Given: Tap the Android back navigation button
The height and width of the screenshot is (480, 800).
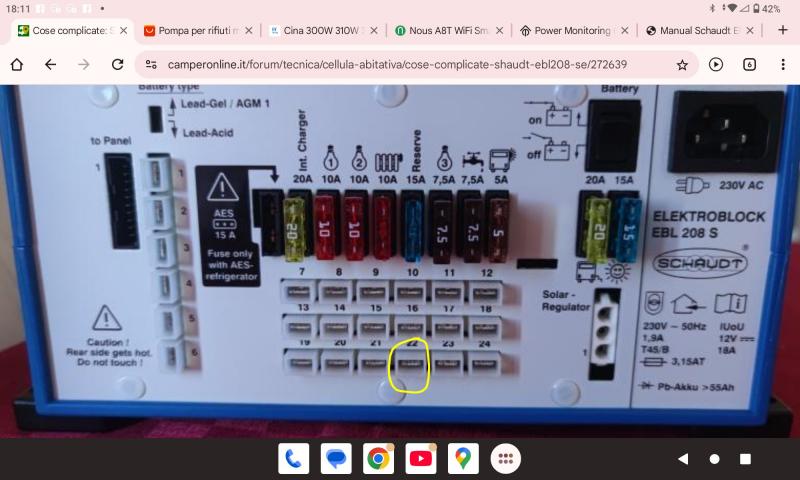Looking at the screenshot, I should pos(683,459).
